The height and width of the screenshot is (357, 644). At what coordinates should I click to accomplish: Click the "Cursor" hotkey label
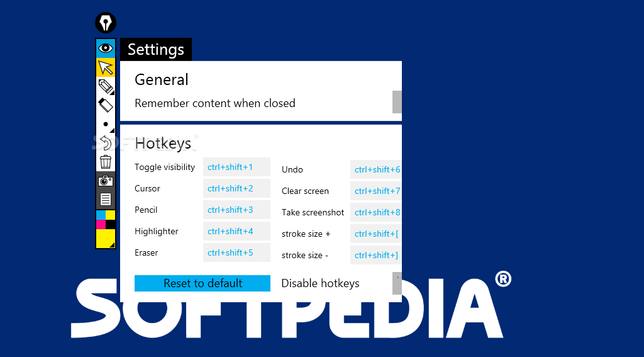point(147,188)
